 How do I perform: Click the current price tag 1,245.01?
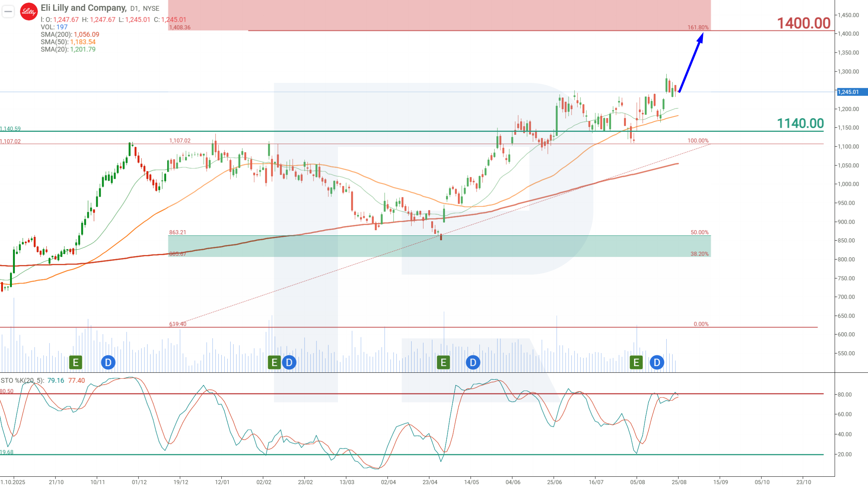pyautogui.click(x=852, y=92)
